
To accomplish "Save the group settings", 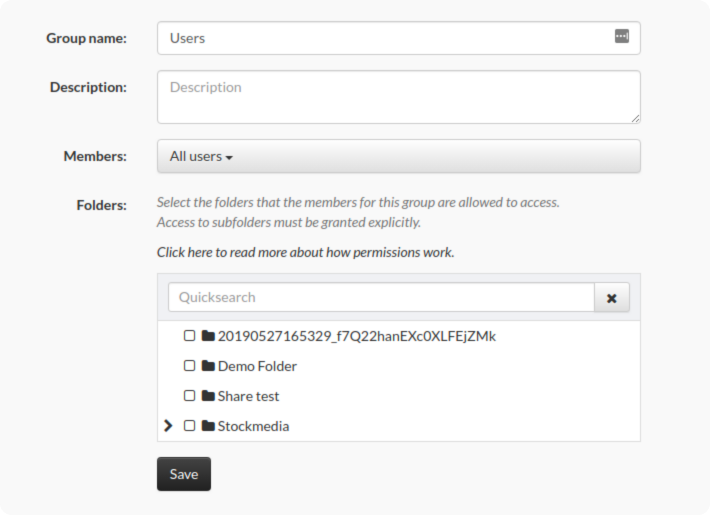I will coord(184,474).
